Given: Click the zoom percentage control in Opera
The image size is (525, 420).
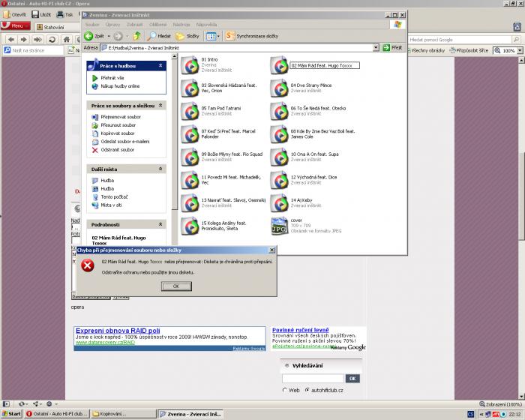Looking at the screenshot, I should click(x=511, y=50).
